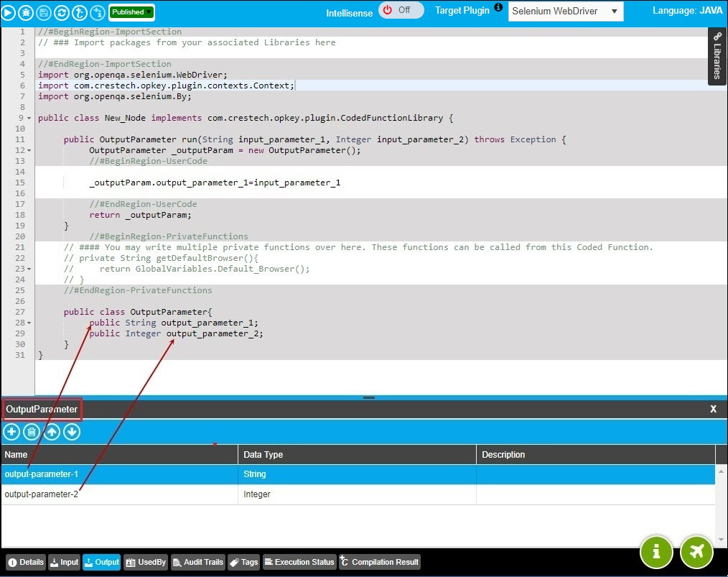This screenshot has width=728, height=577.
Task: Show Target Plugin info tooltip icon
Action: coord(498,7)
